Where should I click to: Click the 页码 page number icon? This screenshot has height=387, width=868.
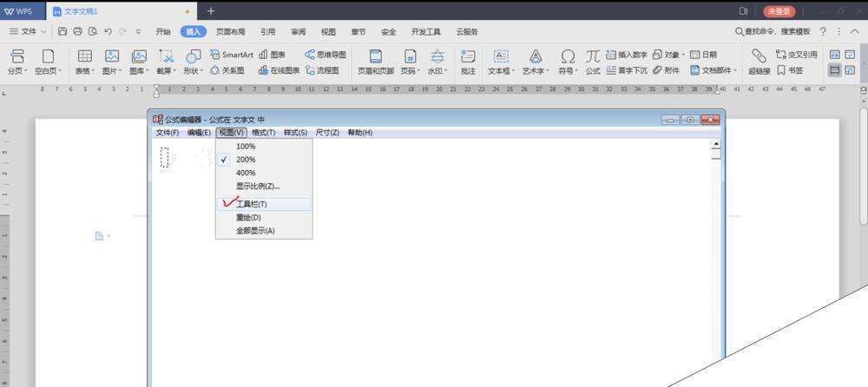[x=410, y=56]
